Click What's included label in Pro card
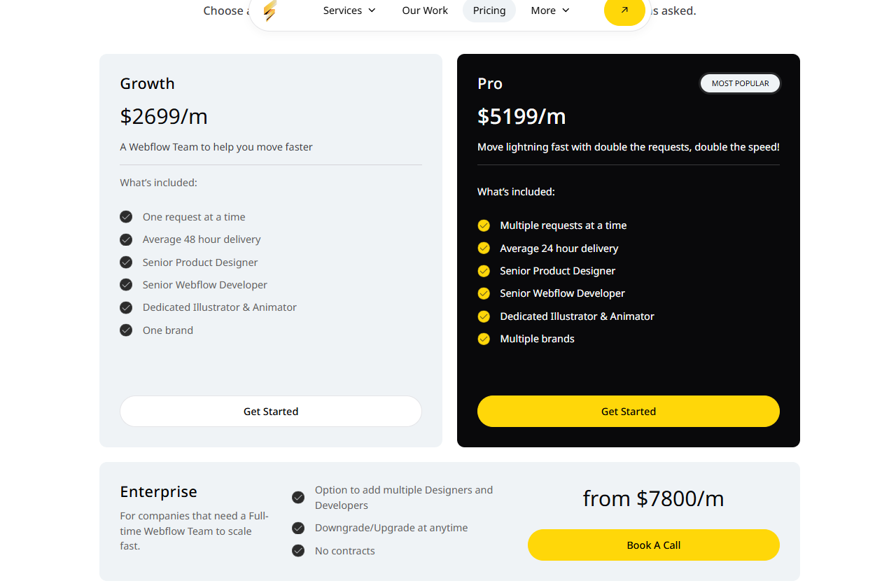 click(516, 192)
